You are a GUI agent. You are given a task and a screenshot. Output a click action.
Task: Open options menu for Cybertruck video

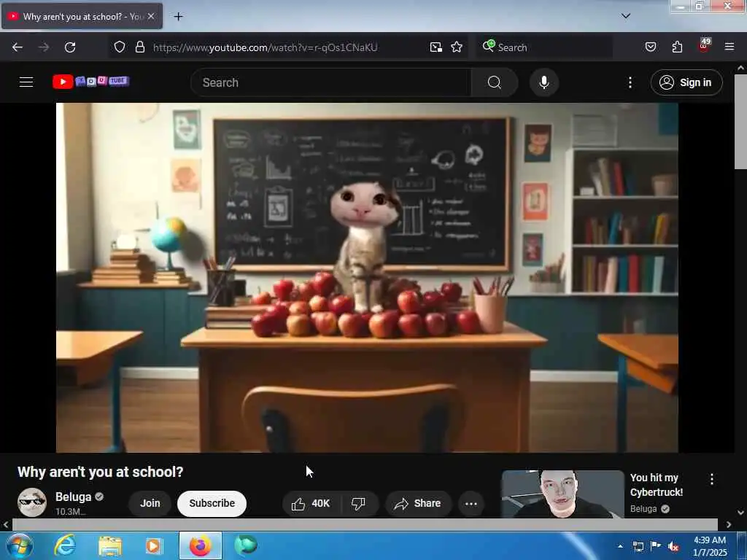tap(712, 479)
